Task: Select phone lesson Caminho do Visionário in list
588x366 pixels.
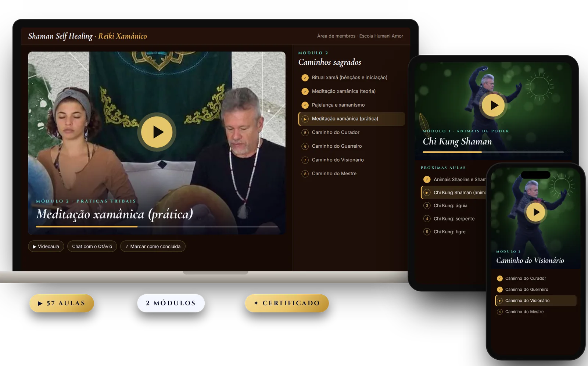Action: (x=536, y=301)
